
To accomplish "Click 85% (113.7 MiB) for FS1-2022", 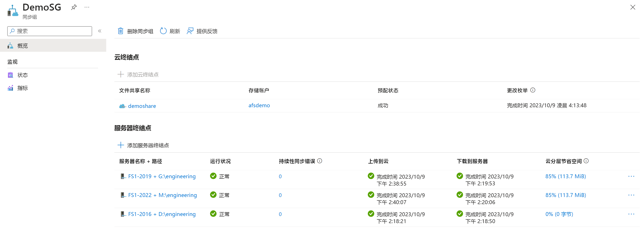I will pyautogui.click(x=566, y=195).
